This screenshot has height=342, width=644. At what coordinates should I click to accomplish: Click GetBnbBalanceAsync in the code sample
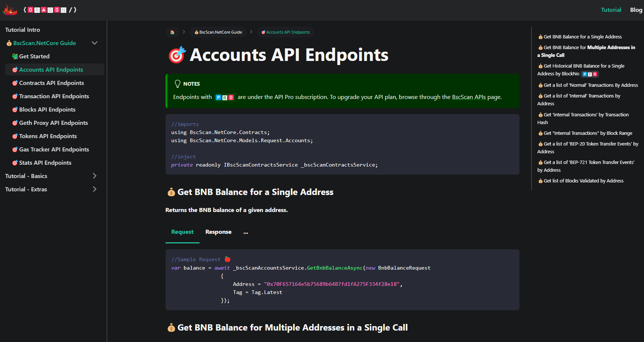(x=335, y=268)
